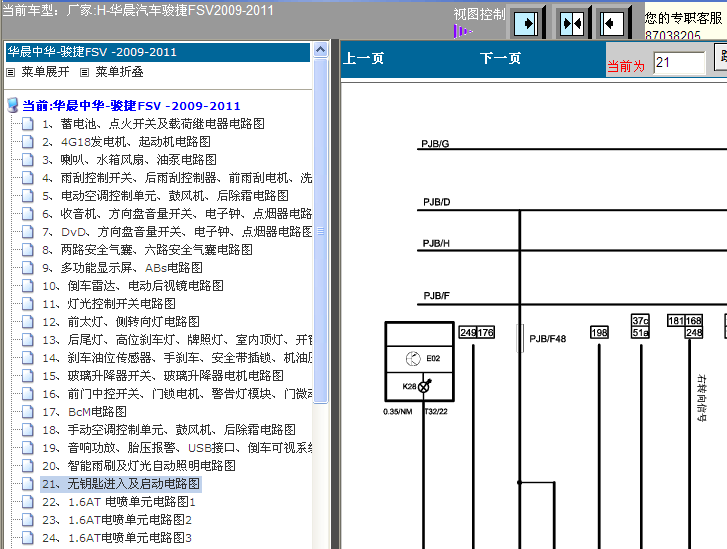The height and width of the screenshot is (549, 727).
Task: Open 18、手动空调控制单元、鼓风机、后除霜电路图
Action: (x=169, y=430)
